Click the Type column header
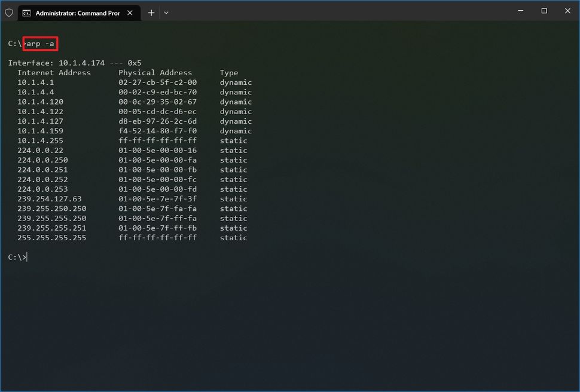Viewport: 580px width, 392px height. click(x=229, y=73)
